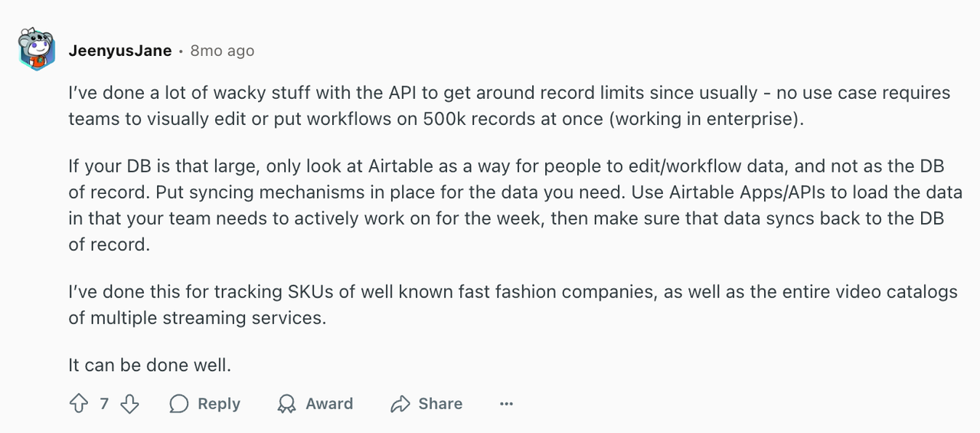The height and width of the screenshot is (433, 980).
Task: Click the sentence "It can be done well."
Action: (149, 366)
